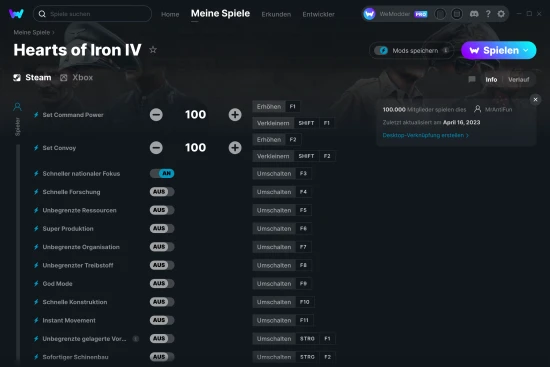
Task: Click info icon next to Unbegrenzte gelagerte Vor...
Action: (136, 339)
